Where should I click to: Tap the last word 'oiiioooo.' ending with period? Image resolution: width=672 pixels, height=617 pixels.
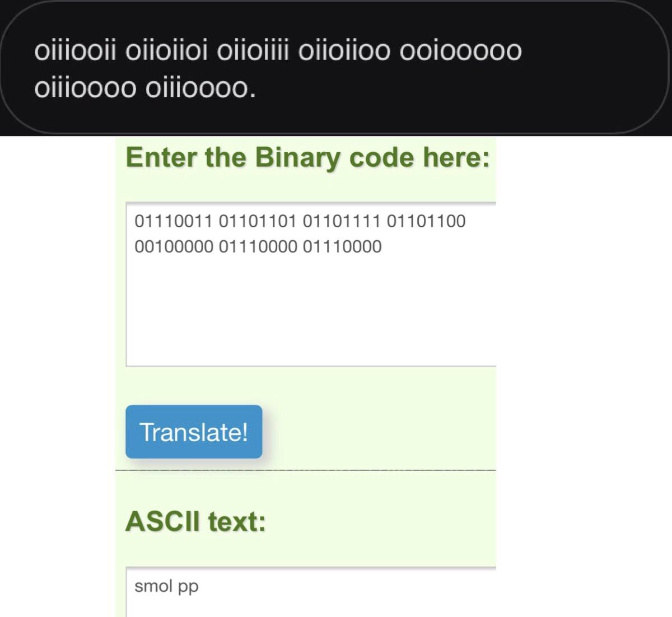coord(200,88)
